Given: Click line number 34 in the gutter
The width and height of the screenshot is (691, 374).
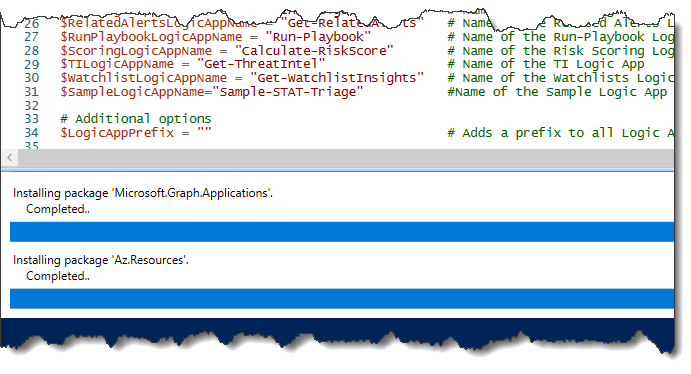Looking at the screenshot, I should 31,133.
